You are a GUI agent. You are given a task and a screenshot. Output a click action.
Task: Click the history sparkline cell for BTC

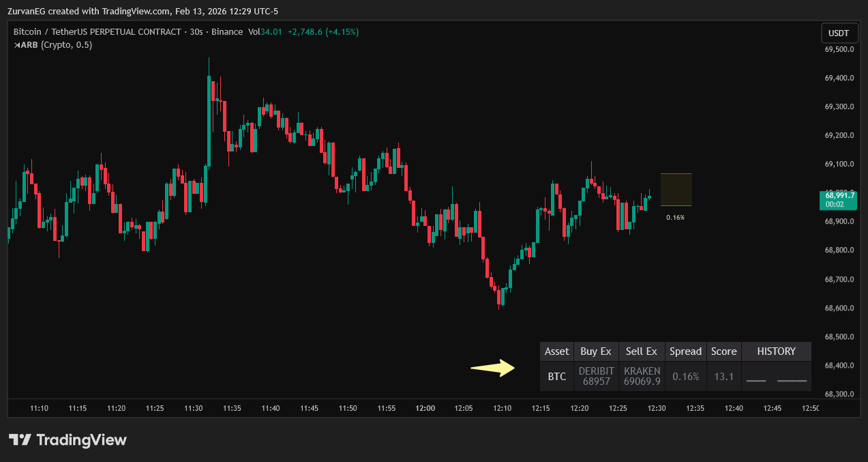(x=777, y=376)
